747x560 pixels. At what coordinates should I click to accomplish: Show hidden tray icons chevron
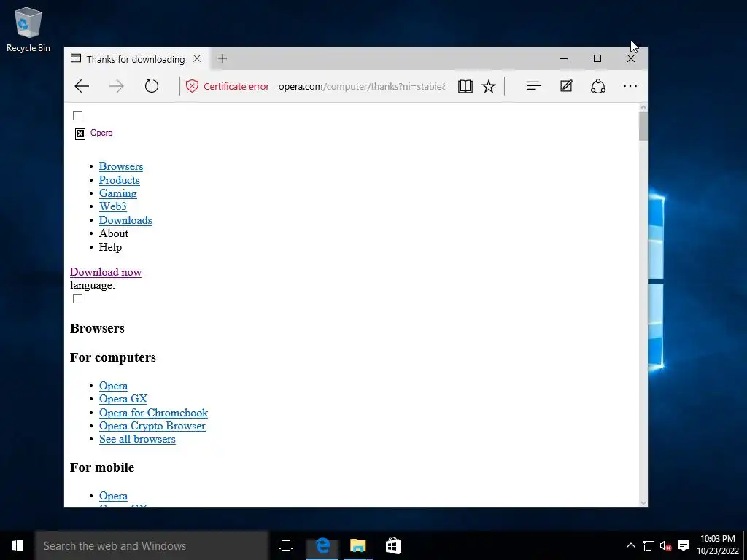tap(630, 545)
